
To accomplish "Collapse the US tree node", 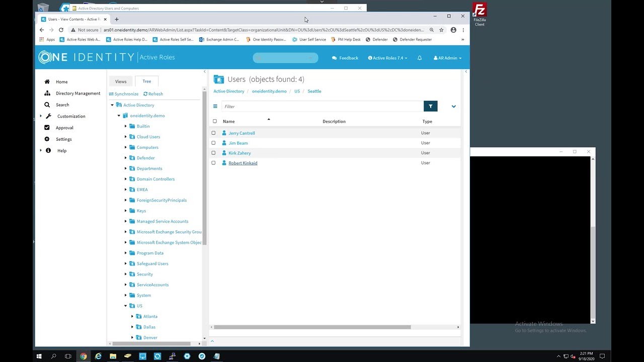I will click(126, 306).
